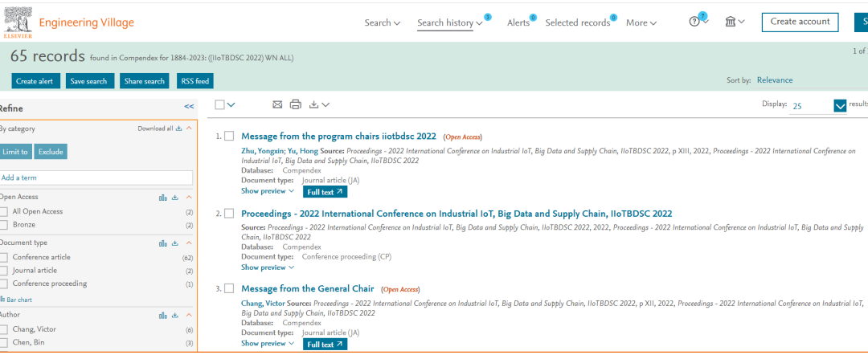Open Full text for record 1
Screen dimensions: 868x355
click(325, 192)
